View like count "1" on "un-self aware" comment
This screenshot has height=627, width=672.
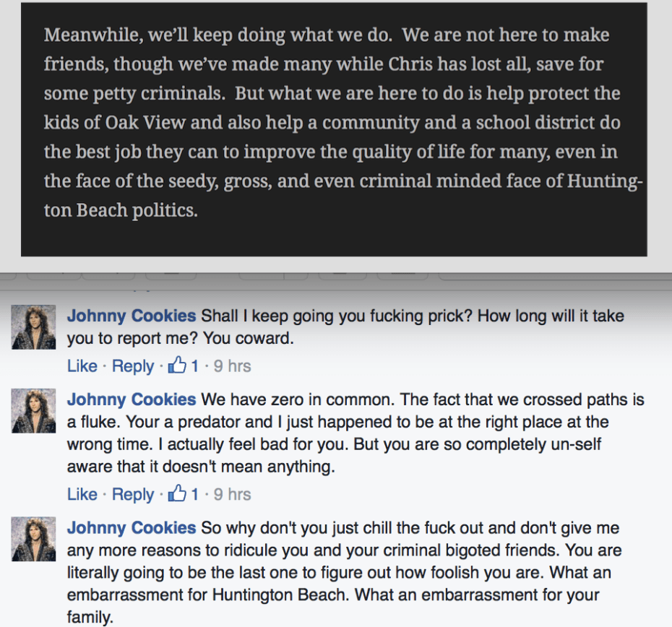194,495
